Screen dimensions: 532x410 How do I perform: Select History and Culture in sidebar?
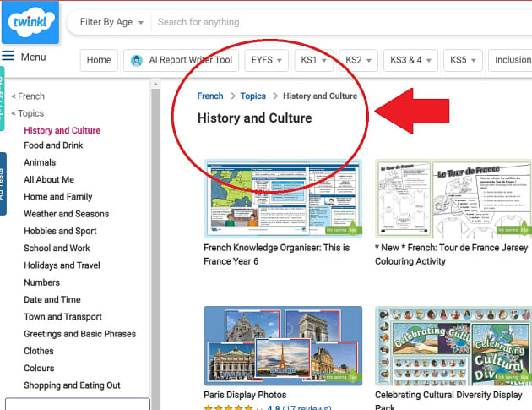coord(62,130)
